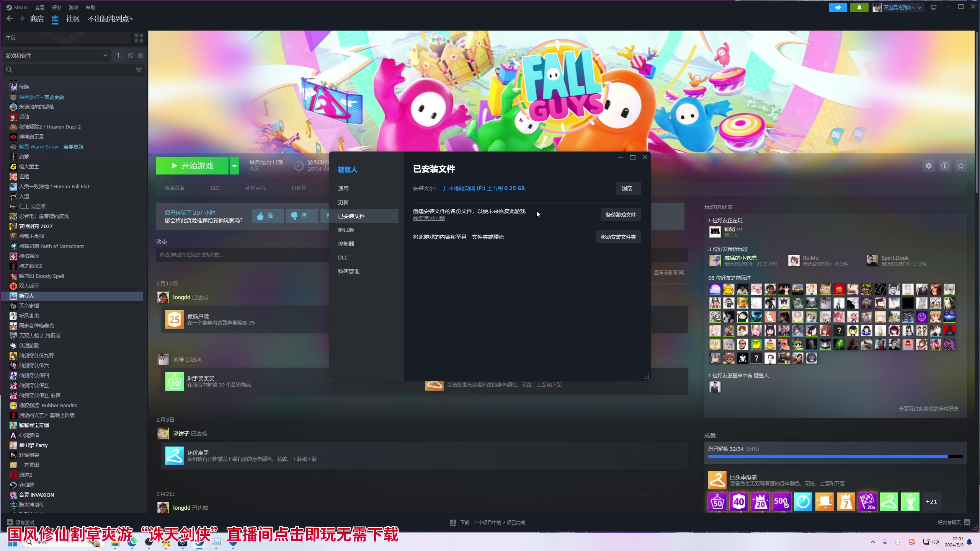The height and width of the screenshot is (551, 980).
Task: Click the game settings gear icon
Action: 929,166
